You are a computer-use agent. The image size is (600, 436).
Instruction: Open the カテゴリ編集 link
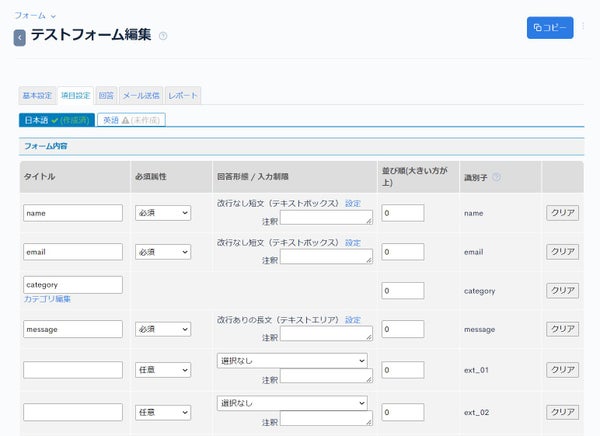pos(47,299)
